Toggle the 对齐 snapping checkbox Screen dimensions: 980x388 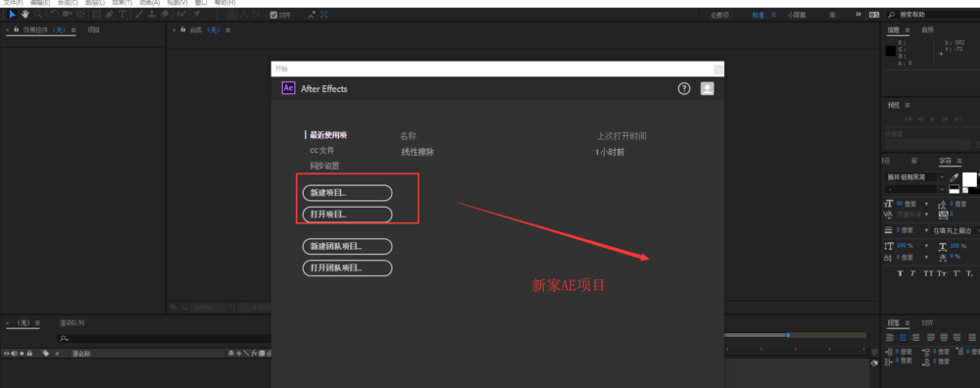point(273,15)
